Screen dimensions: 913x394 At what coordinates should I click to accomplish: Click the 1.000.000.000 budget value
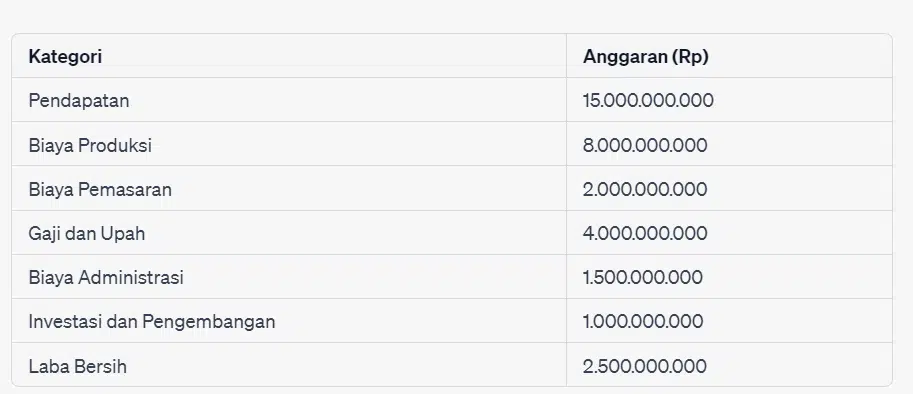pos(643,321)
